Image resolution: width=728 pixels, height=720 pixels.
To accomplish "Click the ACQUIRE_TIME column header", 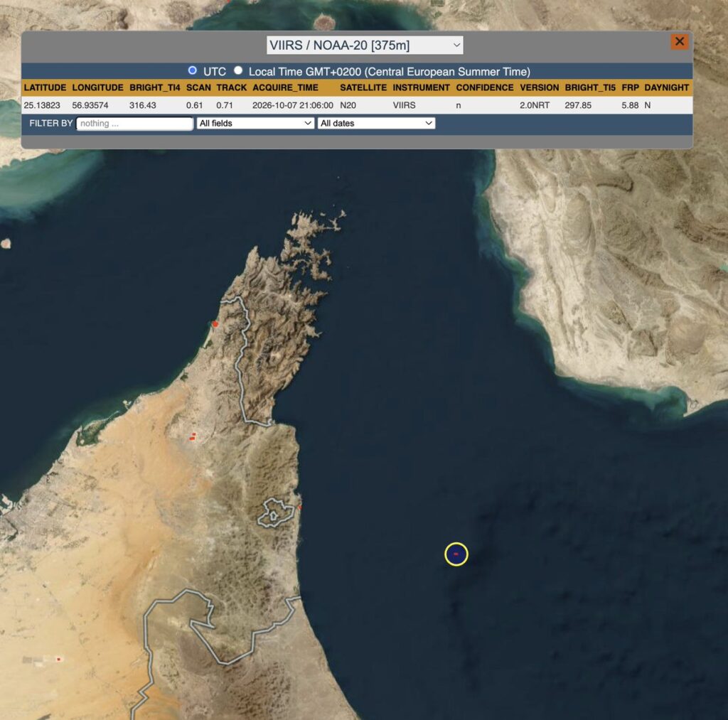I will [285, 87].
